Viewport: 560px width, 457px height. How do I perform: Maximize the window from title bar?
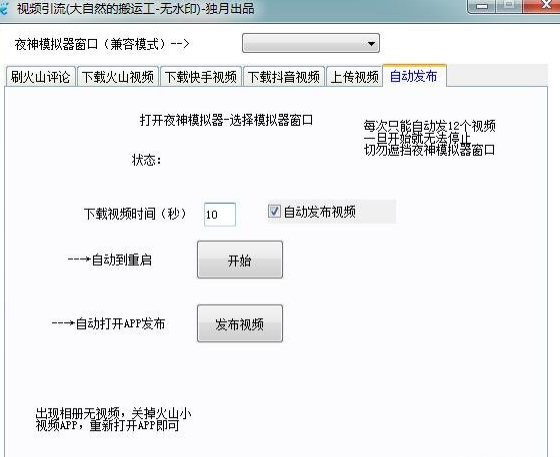pos(509,5)
